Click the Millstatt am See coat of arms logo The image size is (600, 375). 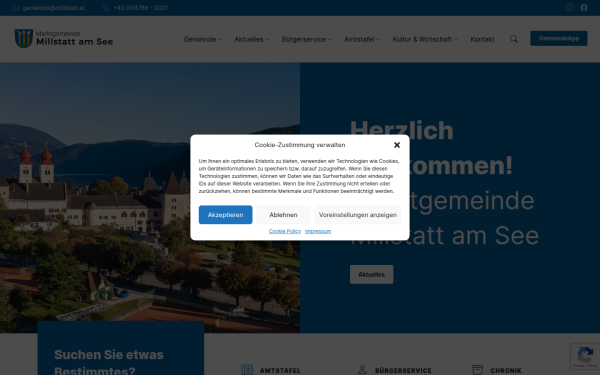click(24, 38)
